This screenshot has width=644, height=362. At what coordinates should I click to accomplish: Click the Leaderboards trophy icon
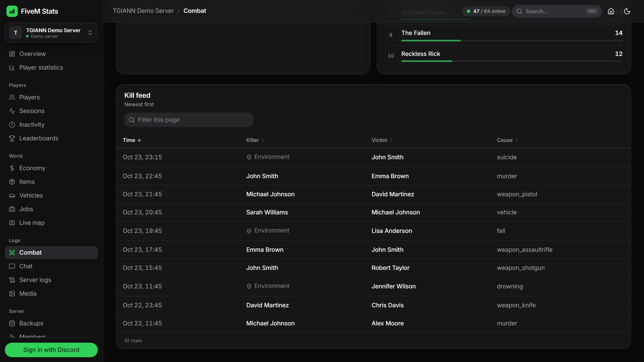[12, 138]
